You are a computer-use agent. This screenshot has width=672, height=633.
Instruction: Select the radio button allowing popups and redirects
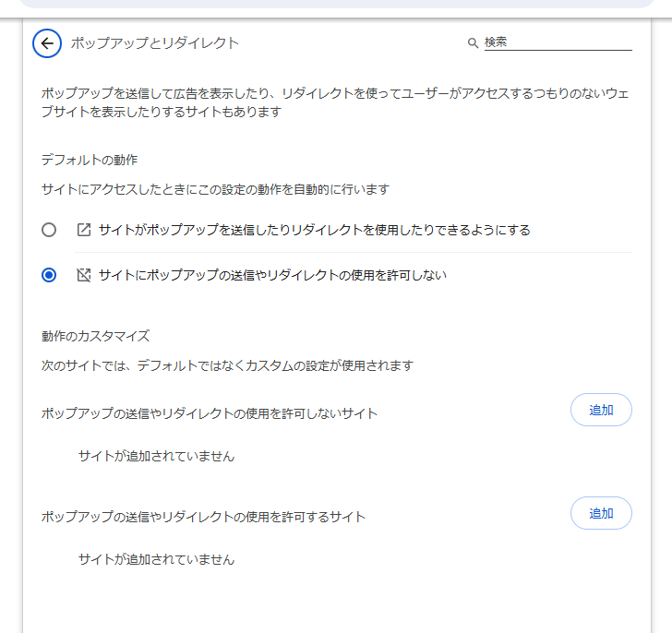pos(49,230)
